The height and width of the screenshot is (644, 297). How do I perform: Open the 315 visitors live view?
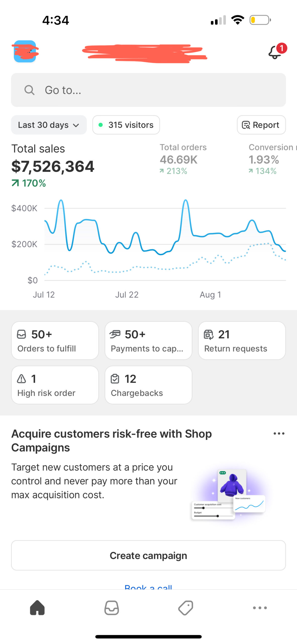(x=126, y=125)
